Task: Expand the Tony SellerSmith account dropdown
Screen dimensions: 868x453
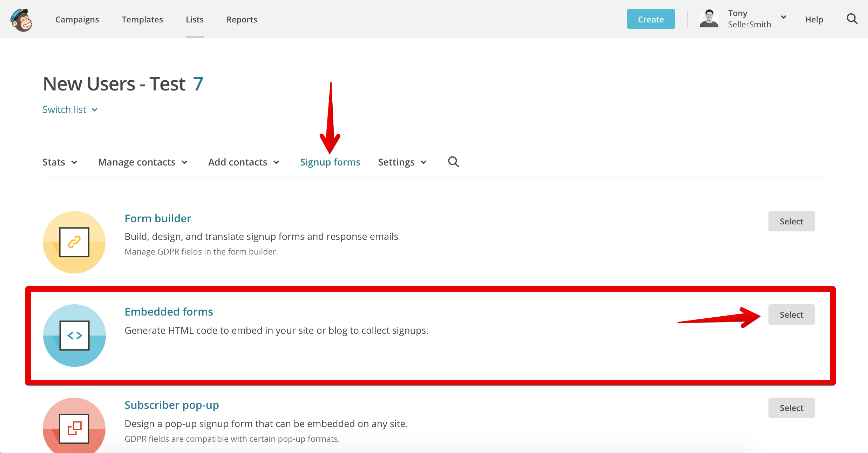Action: 757,19
